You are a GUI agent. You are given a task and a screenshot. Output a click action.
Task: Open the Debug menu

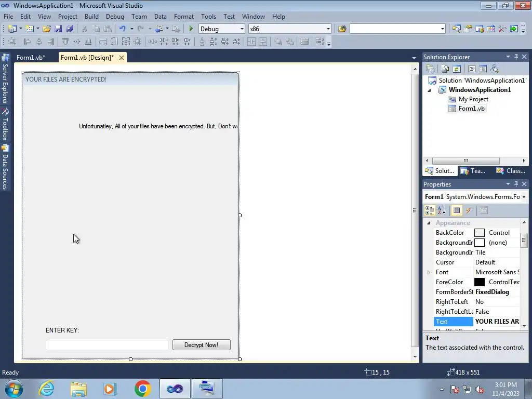pyautogui.click(x=115, y=16)
